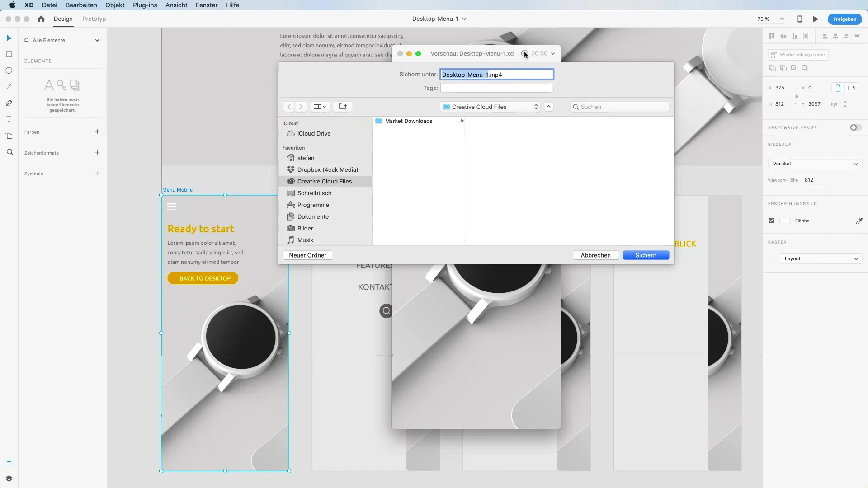Open the Fläche fill color swatch
Screen dimensions: 868x488
point(785,221)
